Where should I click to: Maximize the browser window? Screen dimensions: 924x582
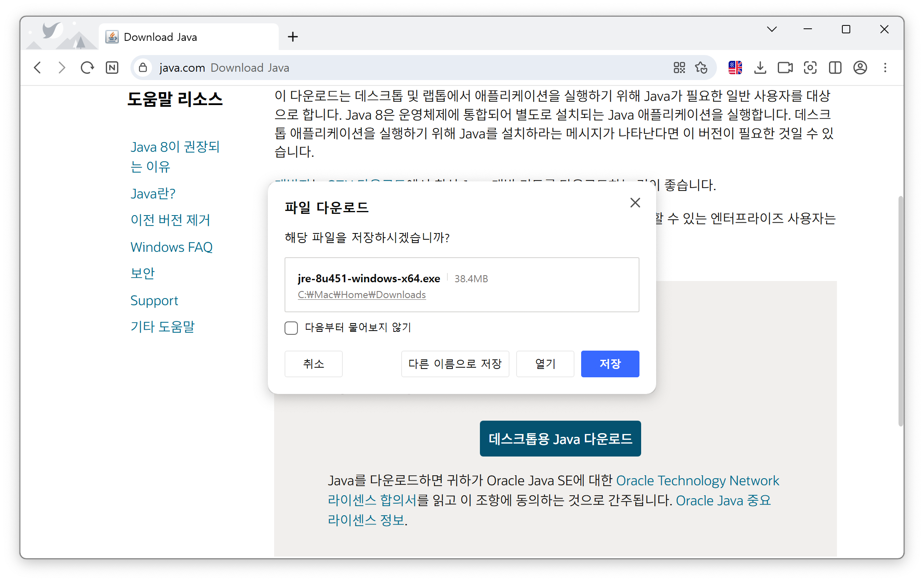(846, 29)
